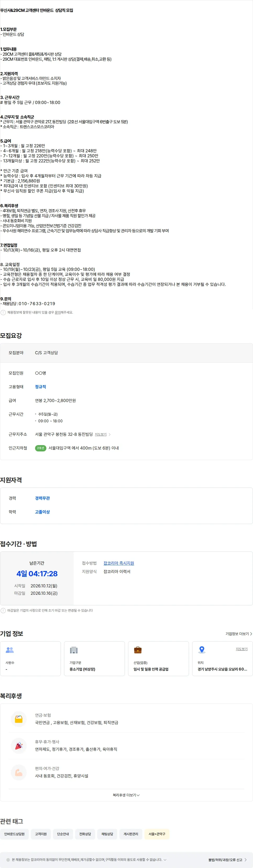Click the 사원수 people icon

(x=10, y=650)
